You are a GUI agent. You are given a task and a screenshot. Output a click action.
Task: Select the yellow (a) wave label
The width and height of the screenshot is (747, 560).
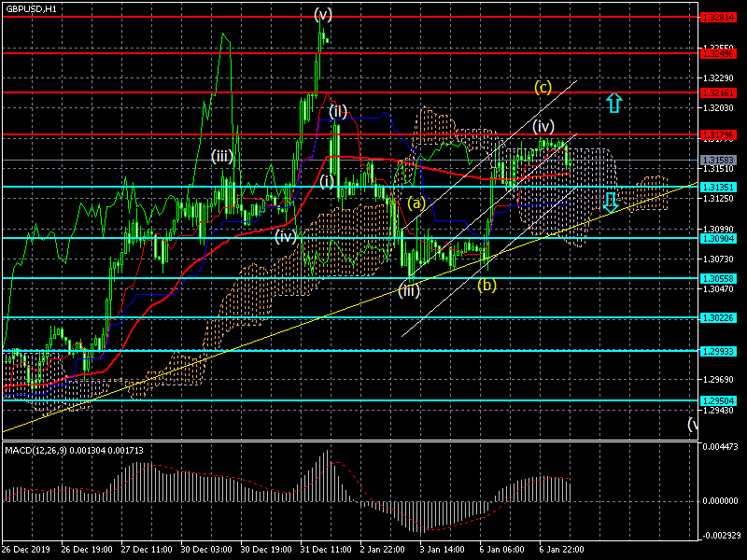pyautogui.click(x=416, y=203)
